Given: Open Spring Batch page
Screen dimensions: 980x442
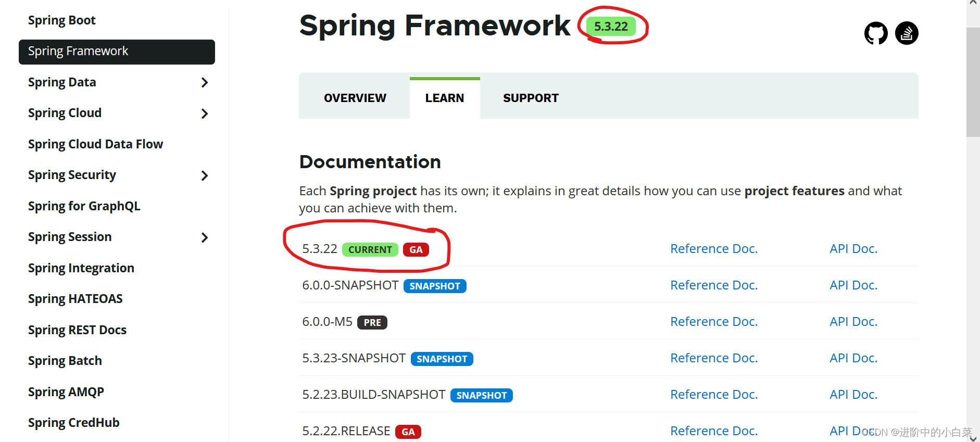Looking at the screenshot, I should (65, 361).
